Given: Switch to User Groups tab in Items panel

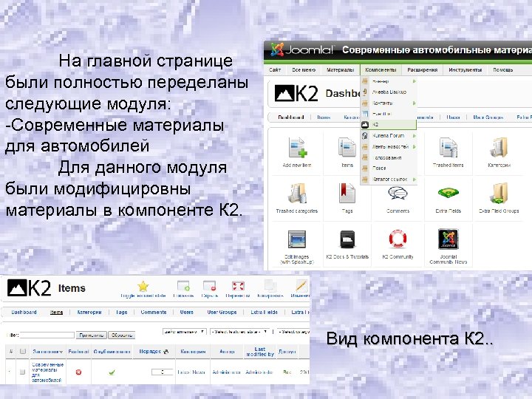Looking at the screenshot, I should coord(222,312).
